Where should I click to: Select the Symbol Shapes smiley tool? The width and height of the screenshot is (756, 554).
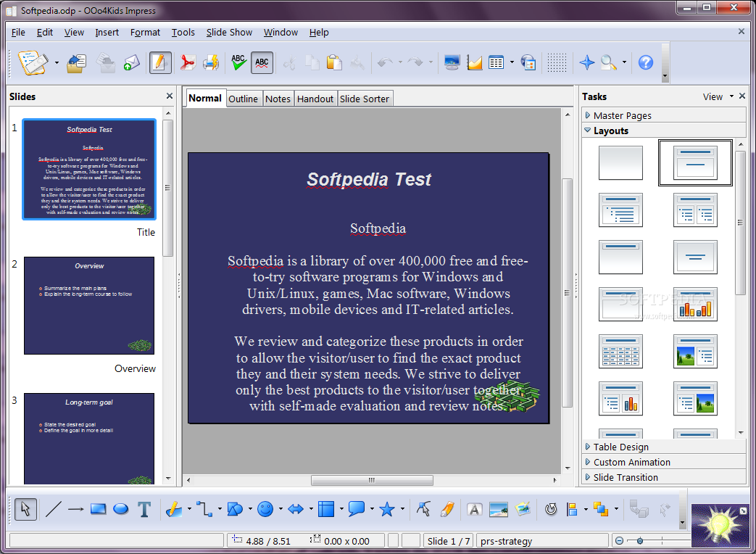click(265, 509)
